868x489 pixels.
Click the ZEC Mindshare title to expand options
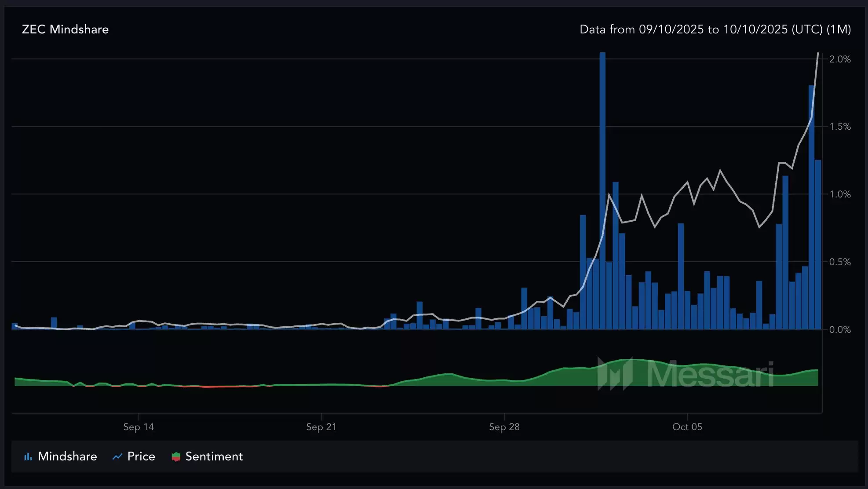coord(65,29)
